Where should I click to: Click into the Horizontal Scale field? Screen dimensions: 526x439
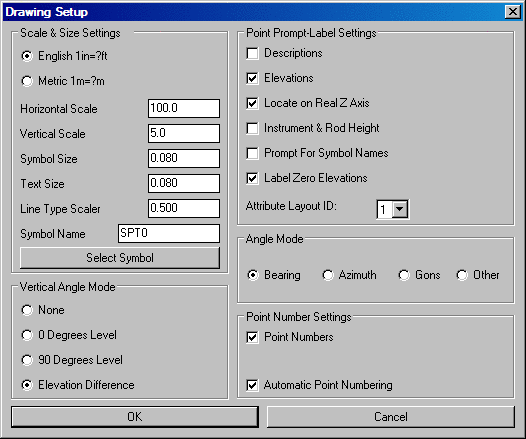click(184, 108)
